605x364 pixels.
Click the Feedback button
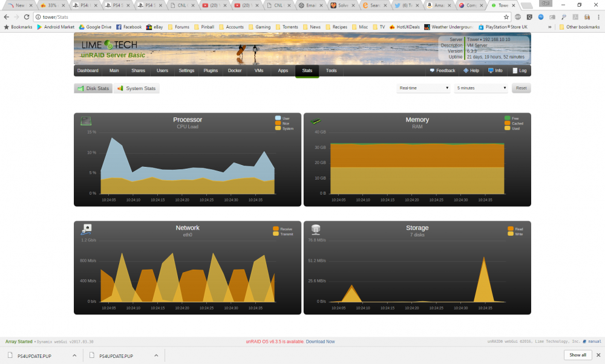[x=443, y=71]
